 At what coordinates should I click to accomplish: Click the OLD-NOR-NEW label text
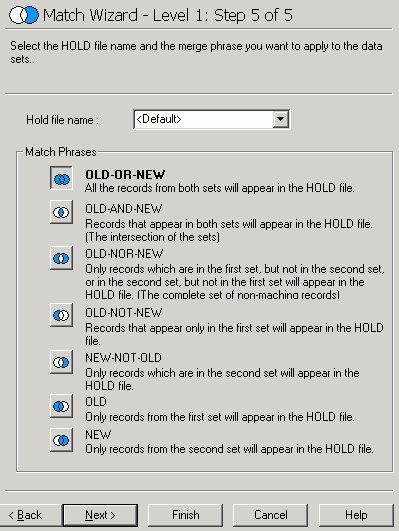coord(124,254)
